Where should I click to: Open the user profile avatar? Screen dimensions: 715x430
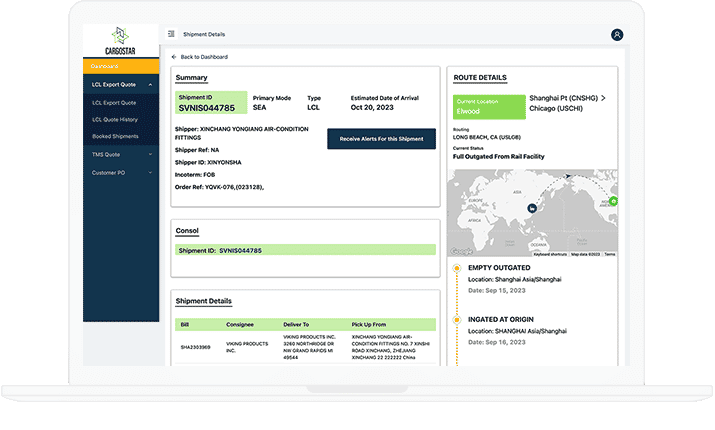(x=617, y=35)
